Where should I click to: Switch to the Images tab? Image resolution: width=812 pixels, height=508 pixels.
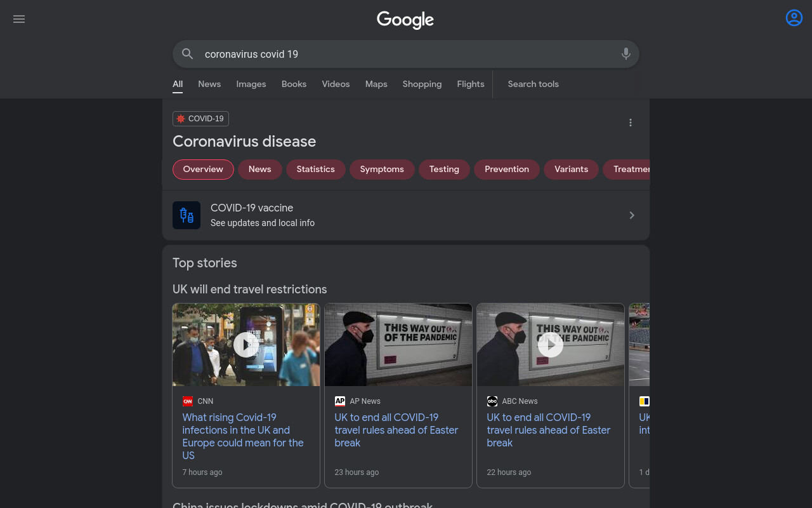(251, 84)
